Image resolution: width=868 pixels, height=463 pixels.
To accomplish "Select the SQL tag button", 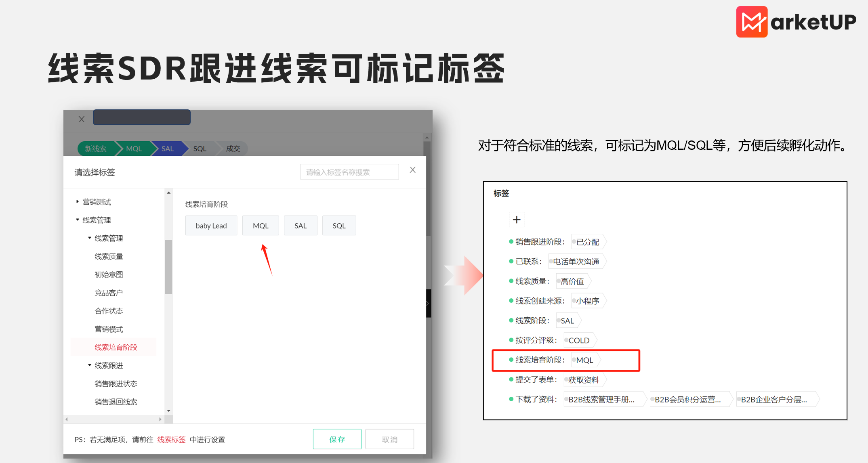I will (339, 225).
